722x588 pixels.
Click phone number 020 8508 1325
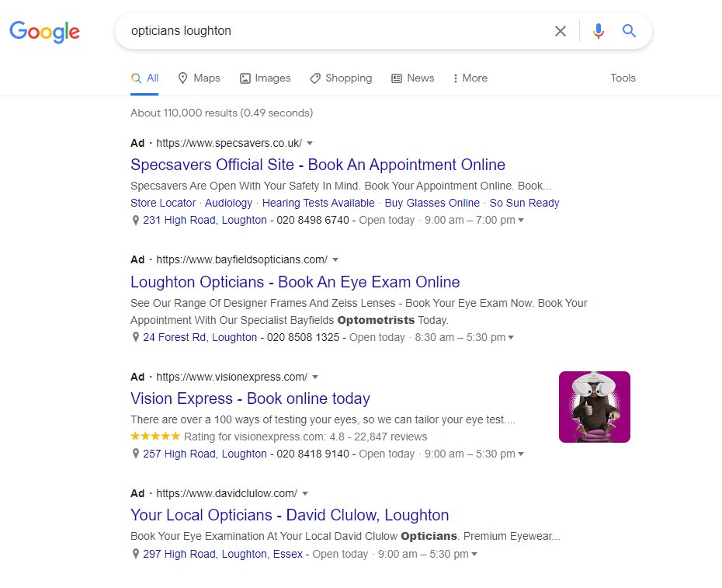click(x=303, y=337)
